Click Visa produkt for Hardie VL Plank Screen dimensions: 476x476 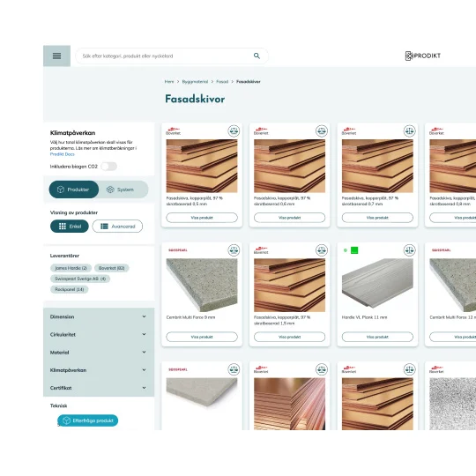[377, 337]
